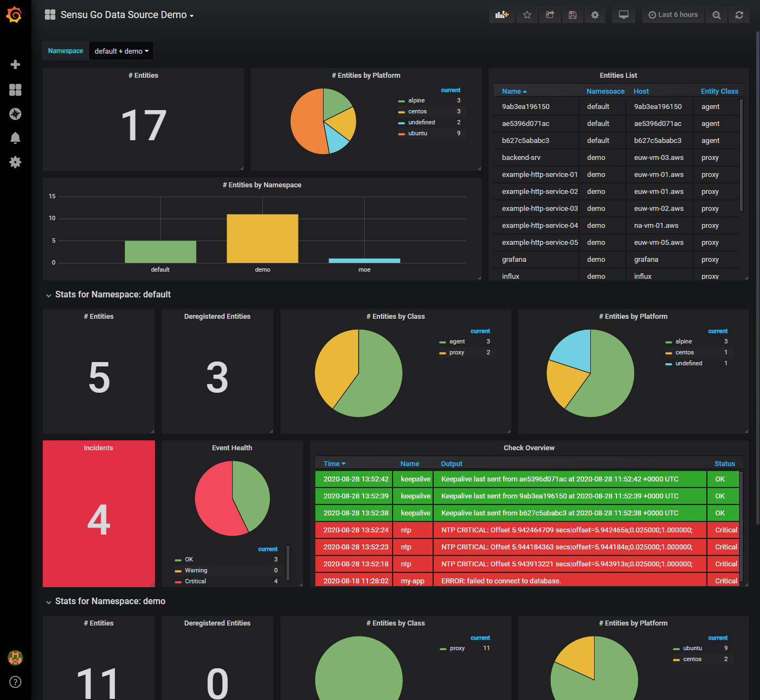Image resolution: width=760 pixels, height=700 pixels.
Task: Toggle the undefined series in top platform legend
Action: [422, 123]
